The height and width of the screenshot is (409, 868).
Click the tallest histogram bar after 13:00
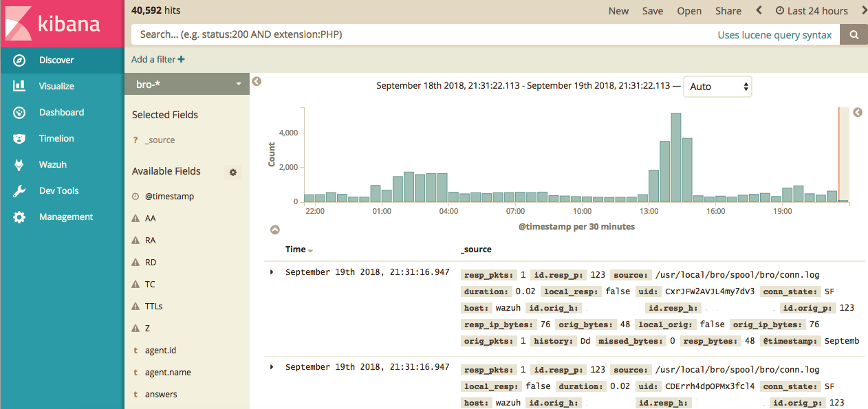[675, 157]
